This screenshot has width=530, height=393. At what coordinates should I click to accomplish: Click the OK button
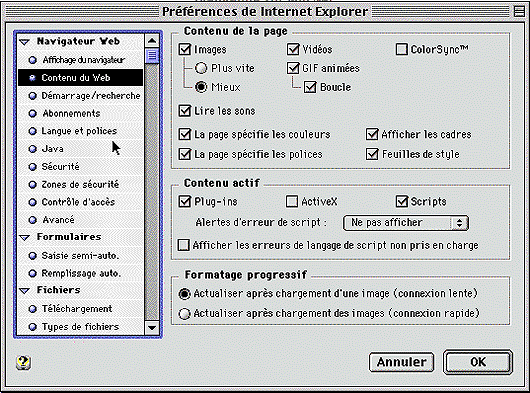click(478, 362)
